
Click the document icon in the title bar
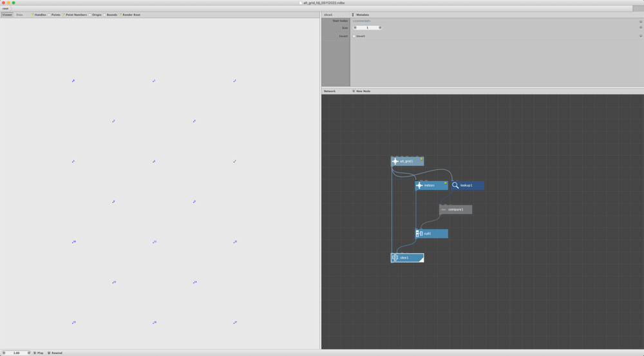click(300, 3)
